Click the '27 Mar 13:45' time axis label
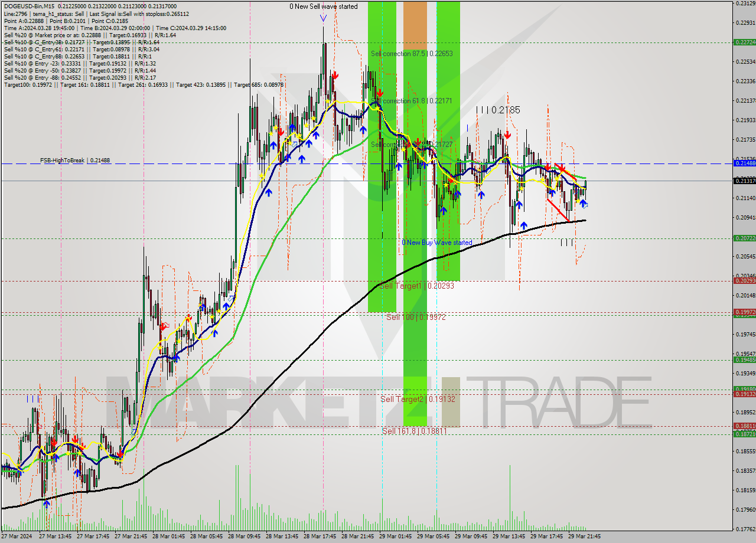This screenshot has height=543, width=756. [56, 537]
